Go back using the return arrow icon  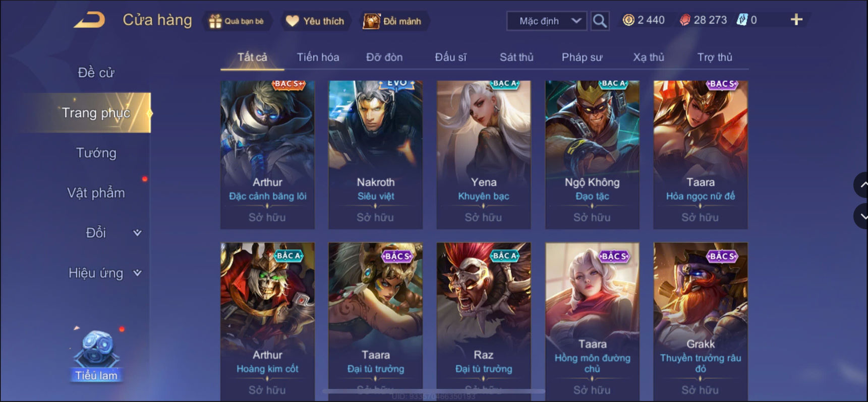90,20
